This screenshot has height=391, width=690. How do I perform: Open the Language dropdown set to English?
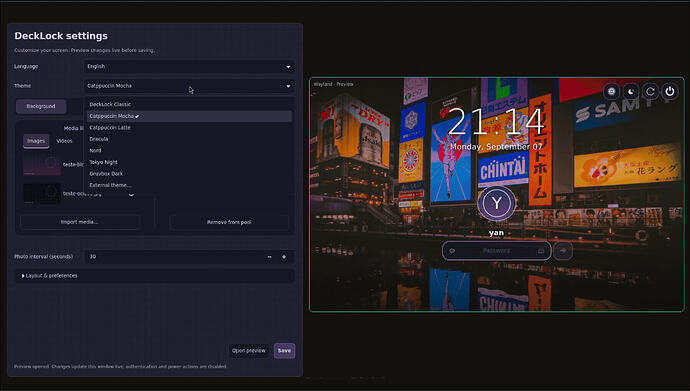pyautogui.click(x=189, y=66)
